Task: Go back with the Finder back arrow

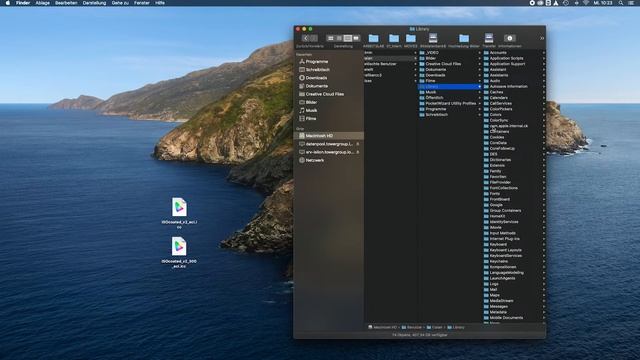Action: (306, 38)
